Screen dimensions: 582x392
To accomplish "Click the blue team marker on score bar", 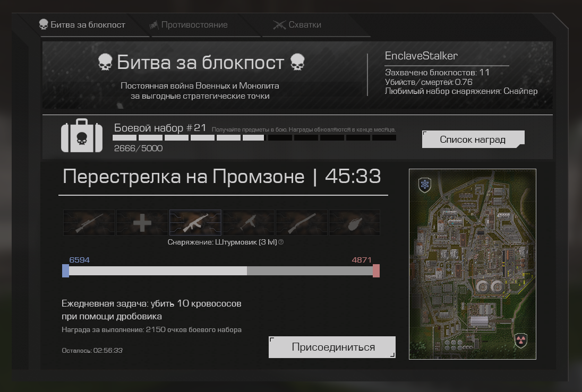I will tap(65, 271).
